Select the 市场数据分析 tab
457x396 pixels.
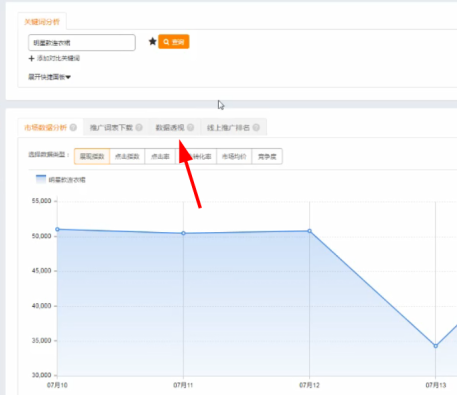tap(50, 127)
